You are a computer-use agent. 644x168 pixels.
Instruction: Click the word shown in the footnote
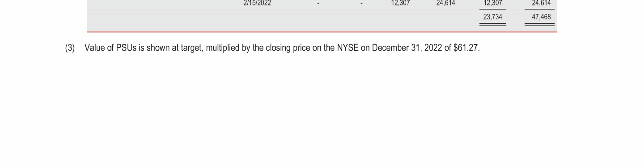pyautogui.click(x=158, y=48)
